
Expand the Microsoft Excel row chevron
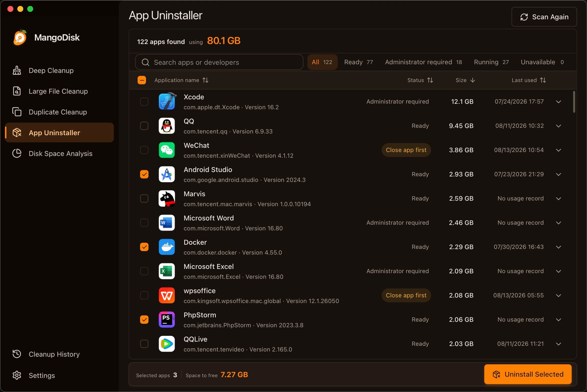[559, 271]
